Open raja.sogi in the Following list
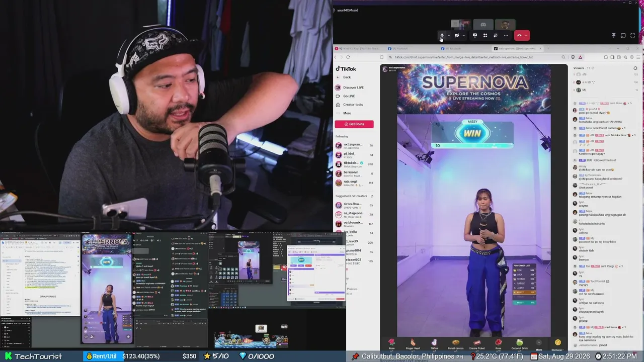The height and width of the screenshot is (362, 644). [355, 183]
